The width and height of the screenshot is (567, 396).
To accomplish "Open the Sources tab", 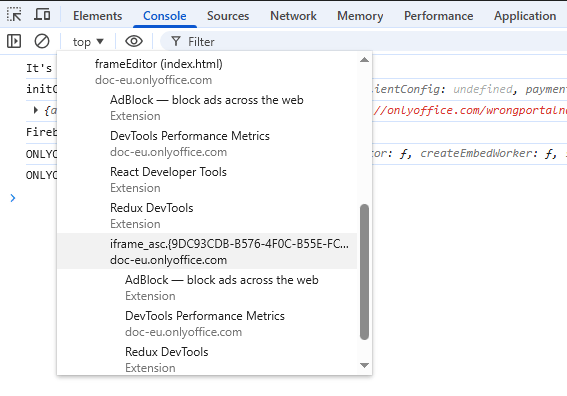I will point(228,16).
